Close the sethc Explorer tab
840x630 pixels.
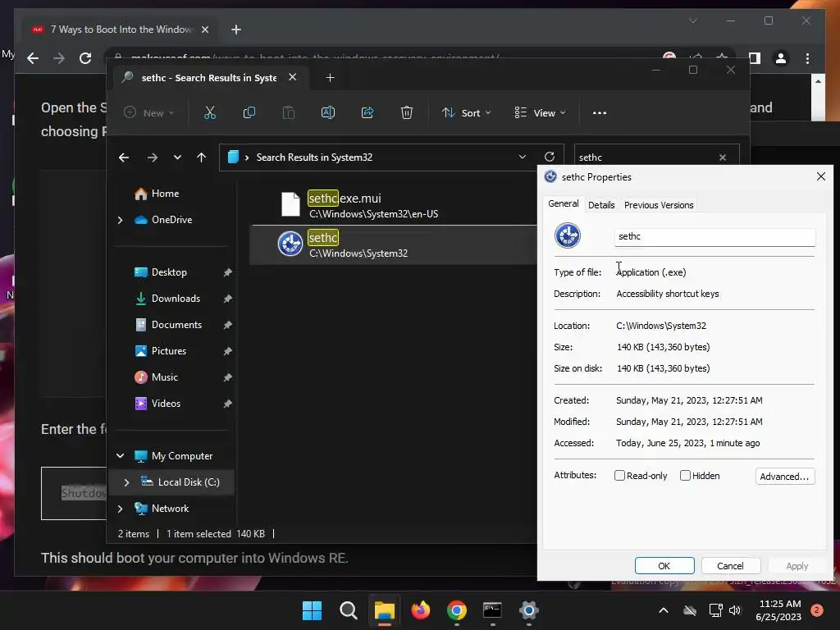293,77
